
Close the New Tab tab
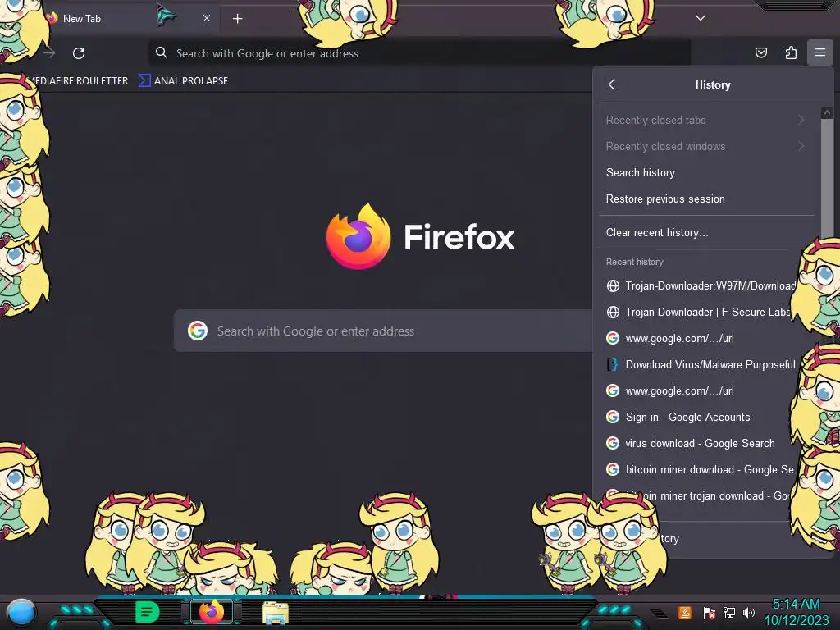click(x=207, y=18)
